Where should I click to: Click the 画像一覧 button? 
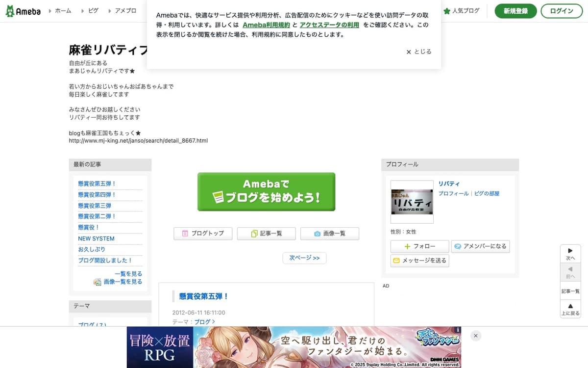click(x=329, y=234)
